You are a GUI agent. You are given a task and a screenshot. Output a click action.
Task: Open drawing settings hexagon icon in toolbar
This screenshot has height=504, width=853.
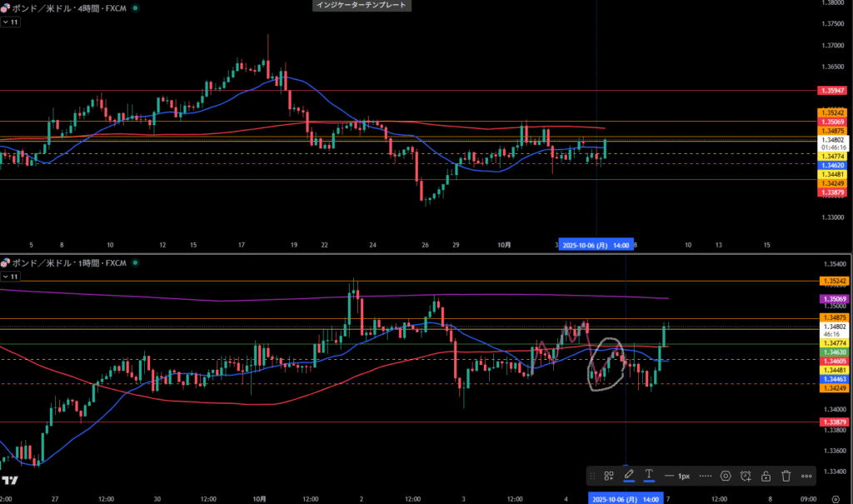pyautogui.click(x=726, y=476)
